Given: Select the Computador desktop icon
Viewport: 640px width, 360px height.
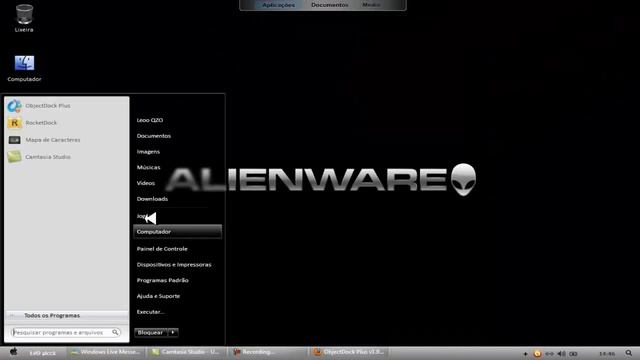Looking at the screenshot, I should (x=24, y=69).
